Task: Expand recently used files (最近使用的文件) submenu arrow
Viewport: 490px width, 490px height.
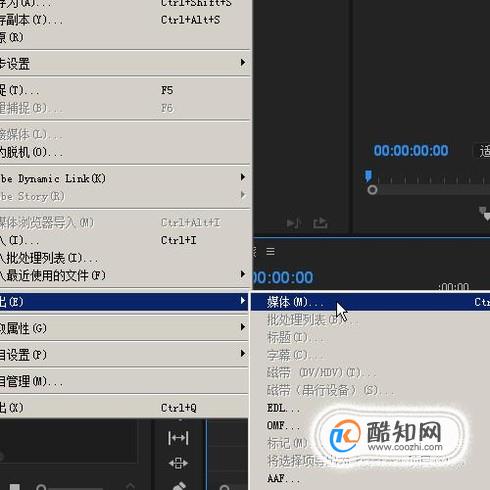Action: (x=243, y=274)
